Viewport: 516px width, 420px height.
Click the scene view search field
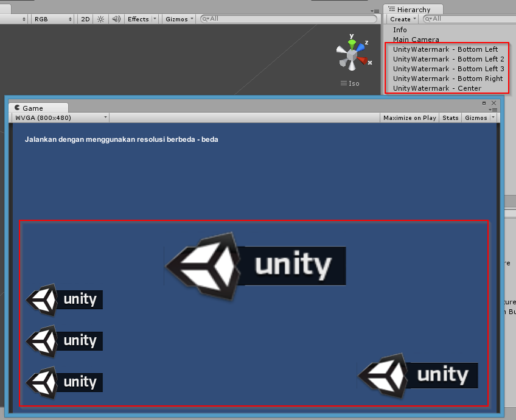tap(289, 19)
